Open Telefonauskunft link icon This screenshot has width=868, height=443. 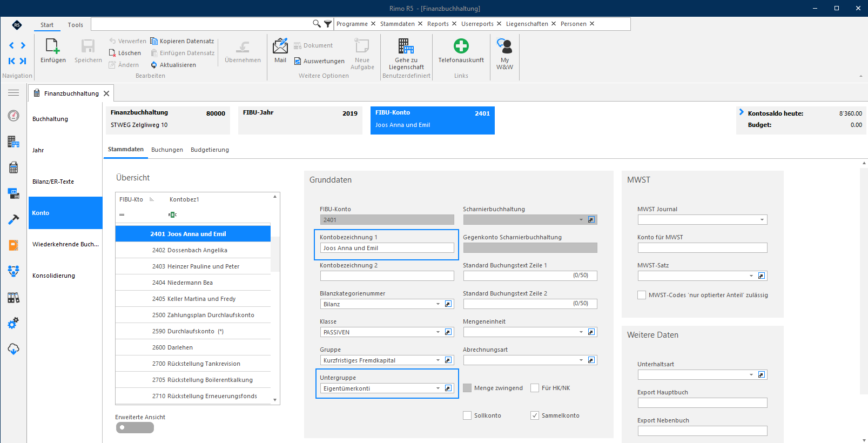point(461,46)
